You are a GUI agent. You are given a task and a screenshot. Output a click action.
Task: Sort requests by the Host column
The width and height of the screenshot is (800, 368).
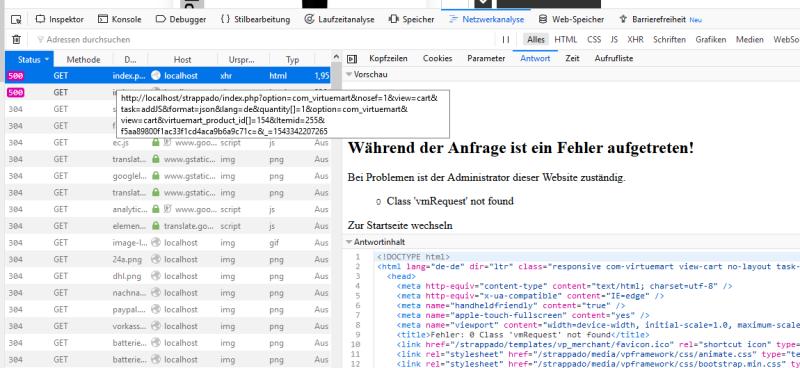point(183,60)
